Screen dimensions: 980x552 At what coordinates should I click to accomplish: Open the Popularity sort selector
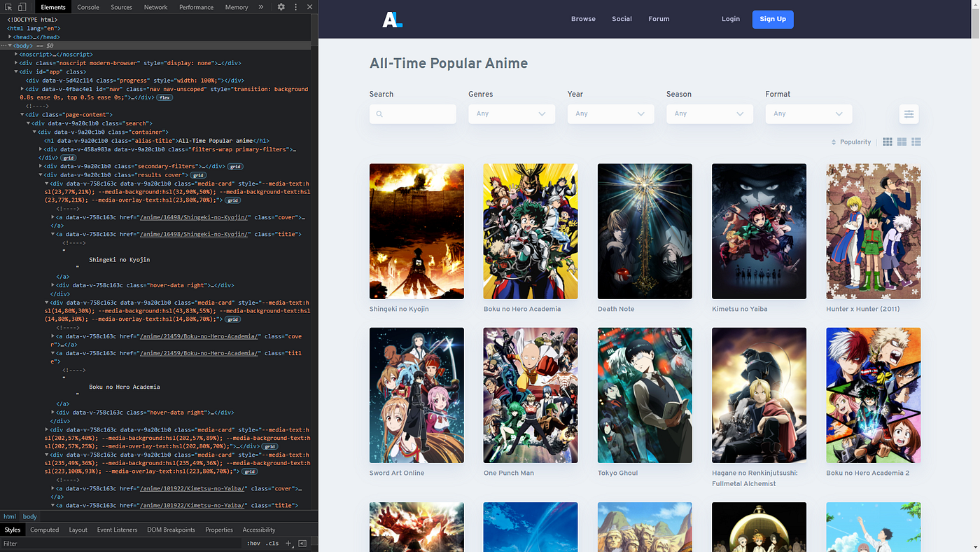(x=851, y=142)
